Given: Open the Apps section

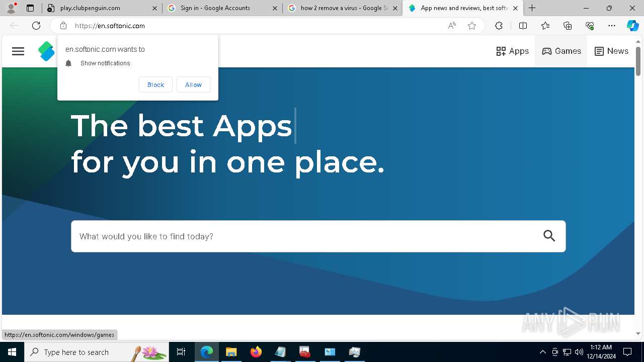Looking at the screenshot, I should [x=512, y=51].
